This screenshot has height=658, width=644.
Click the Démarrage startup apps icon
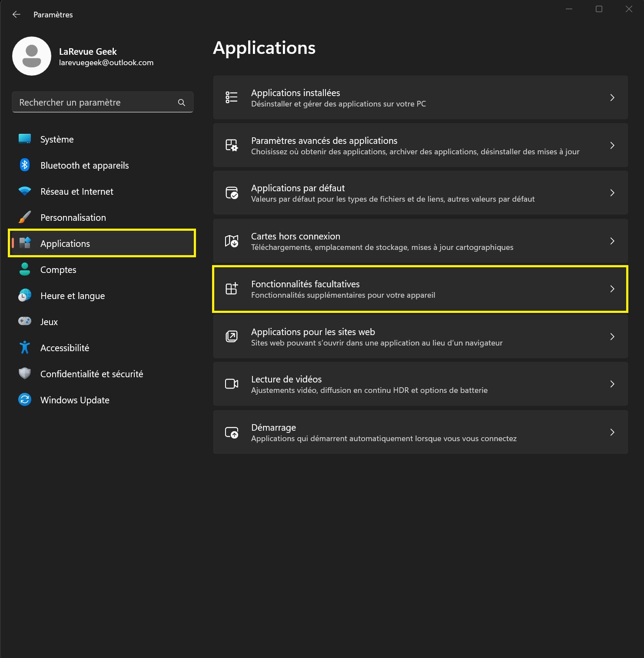pyautogui.click(x=232, y=432)
